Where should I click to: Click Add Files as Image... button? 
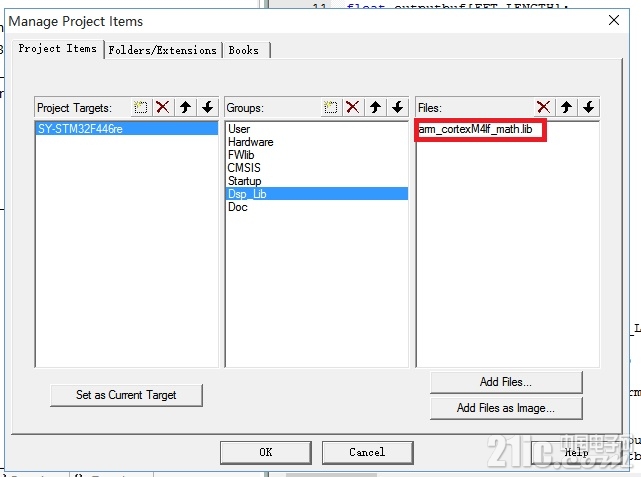click(x=506, y=408)
